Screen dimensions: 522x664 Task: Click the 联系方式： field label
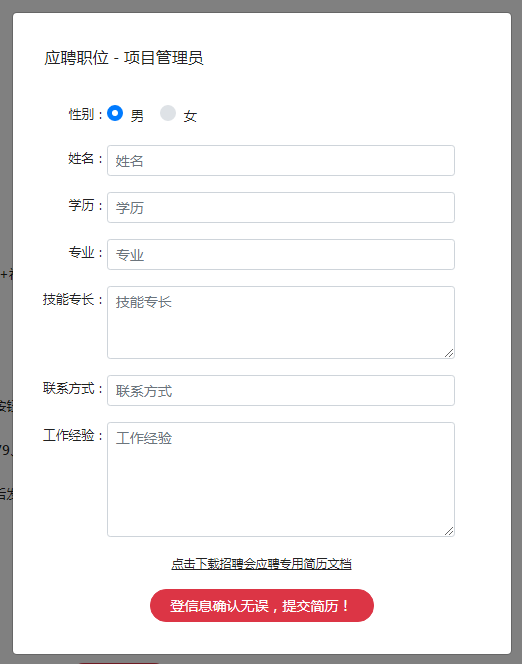73,389
